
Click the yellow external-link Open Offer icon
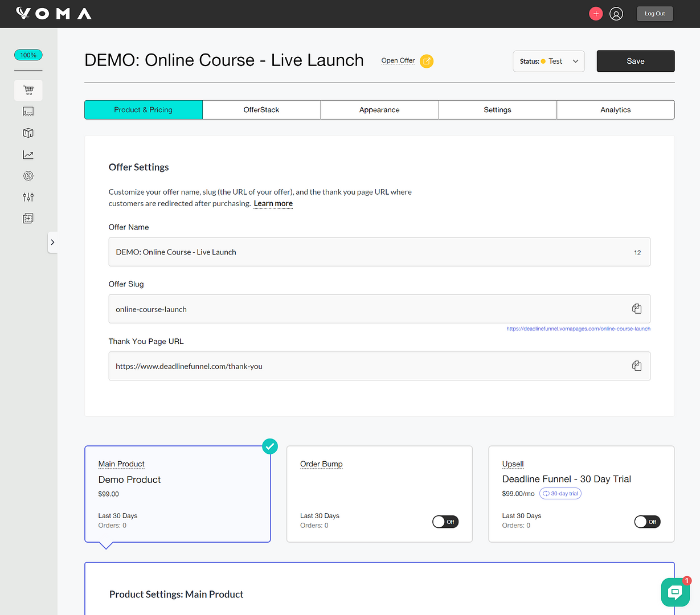[x=427, y=61]
